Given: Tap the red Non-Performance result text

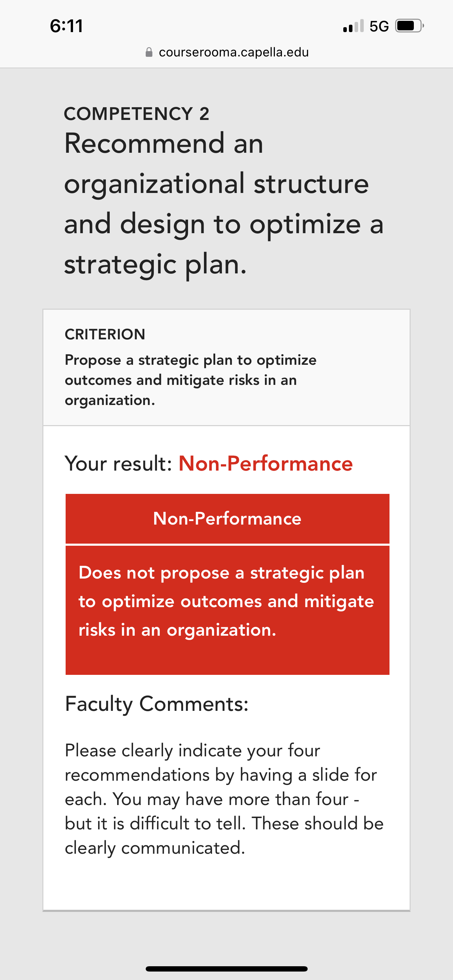Looking at the screenshot, I should click(266, 464).
